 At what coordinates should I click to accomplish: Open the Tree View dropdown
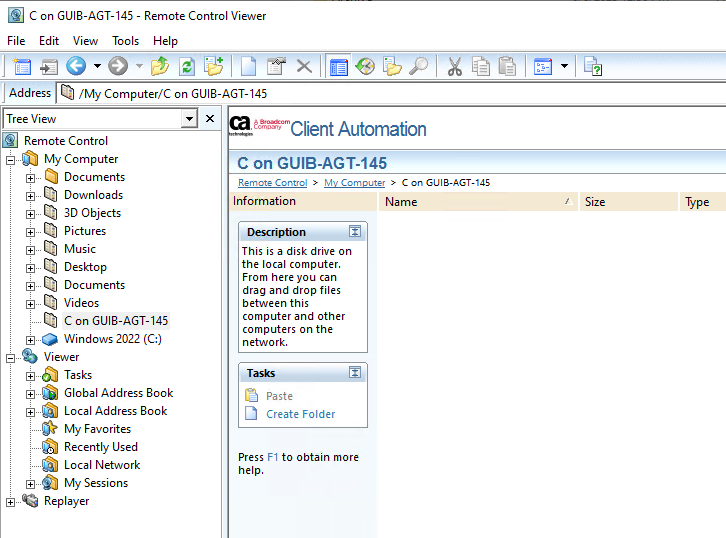(189, 119)
